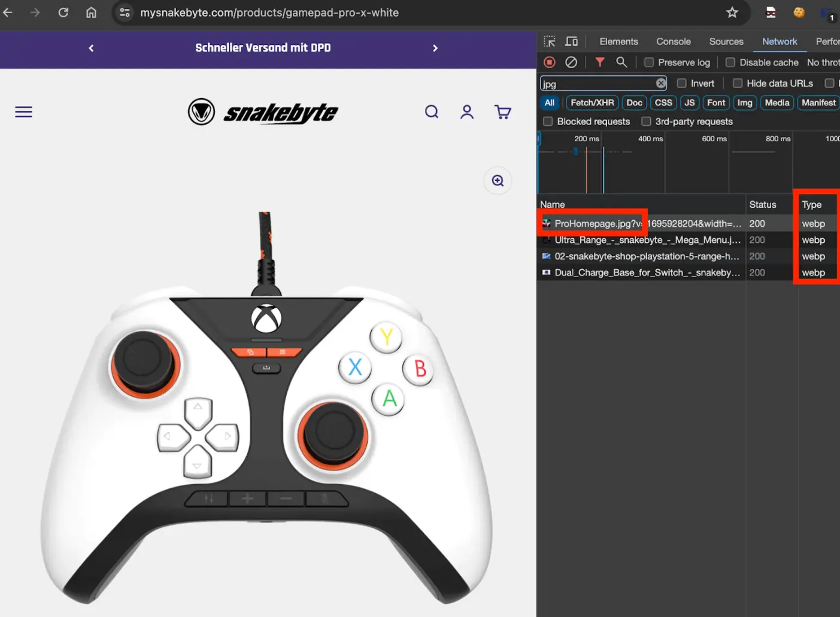Open the network search magnifier icon
The image size is (840, 617).
(621, 62)
